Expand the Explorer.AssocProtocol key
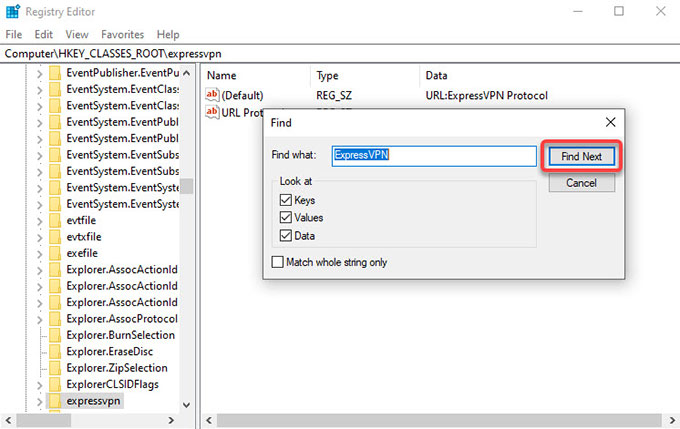The image size is (680, 429). (x=39, y=320)
